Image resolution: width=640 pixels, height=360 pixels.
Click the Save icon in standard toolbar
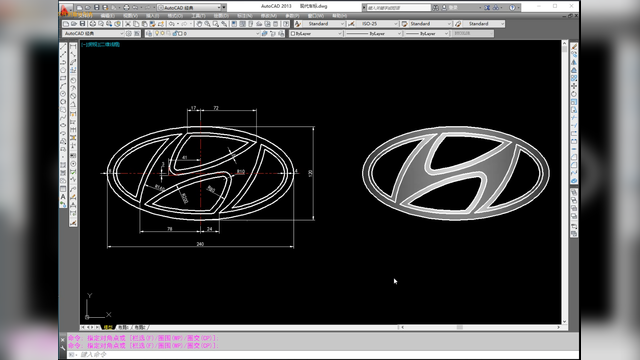pos(82,24)
